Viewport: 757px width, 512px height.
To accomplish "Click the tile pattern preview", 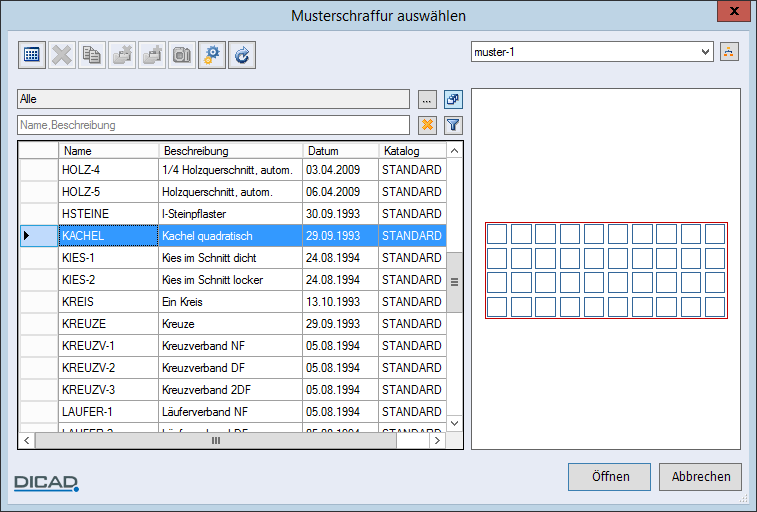I will click(x=606, y=270).
